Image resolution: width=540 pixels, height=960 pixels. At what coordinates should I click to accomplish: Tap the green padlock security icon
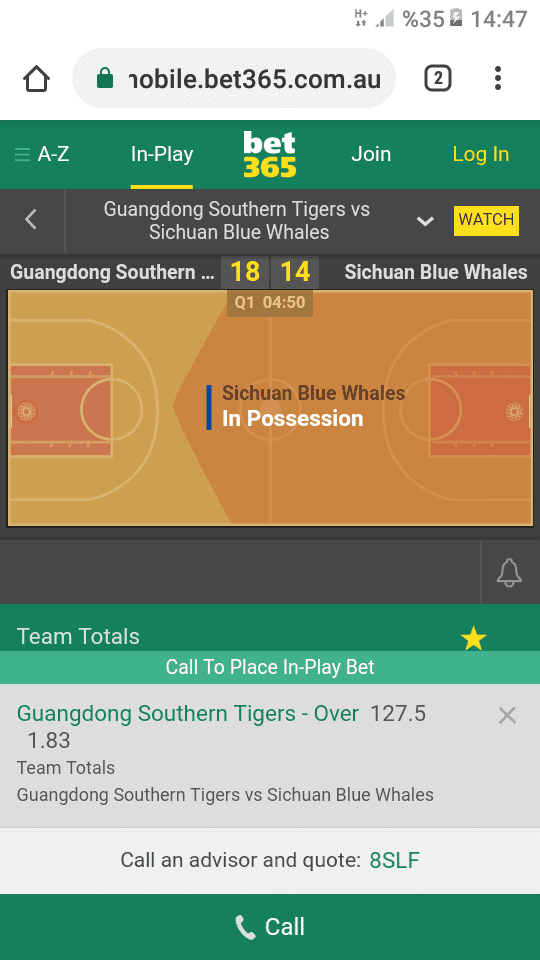tap(105, 78)
